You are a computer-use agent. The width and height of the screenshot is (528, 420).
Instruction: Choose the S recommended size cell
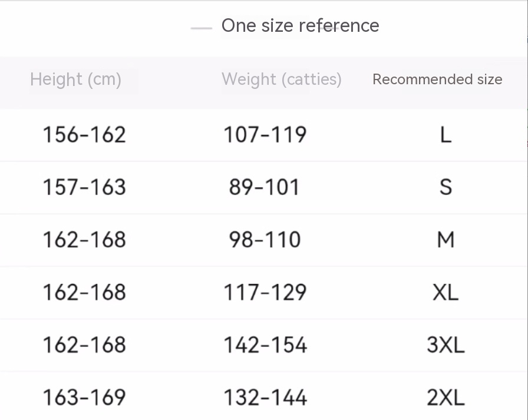point(445,187)
